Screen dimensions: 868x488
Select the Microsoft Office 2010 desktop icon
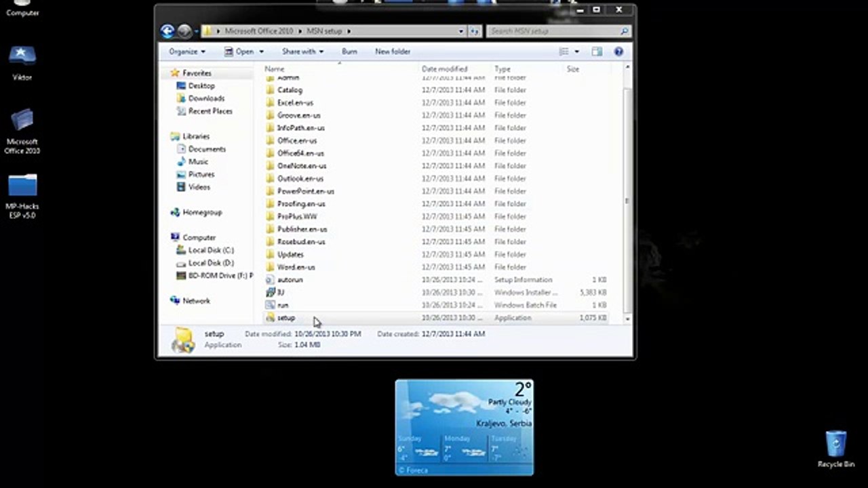[x=22, y=131]
